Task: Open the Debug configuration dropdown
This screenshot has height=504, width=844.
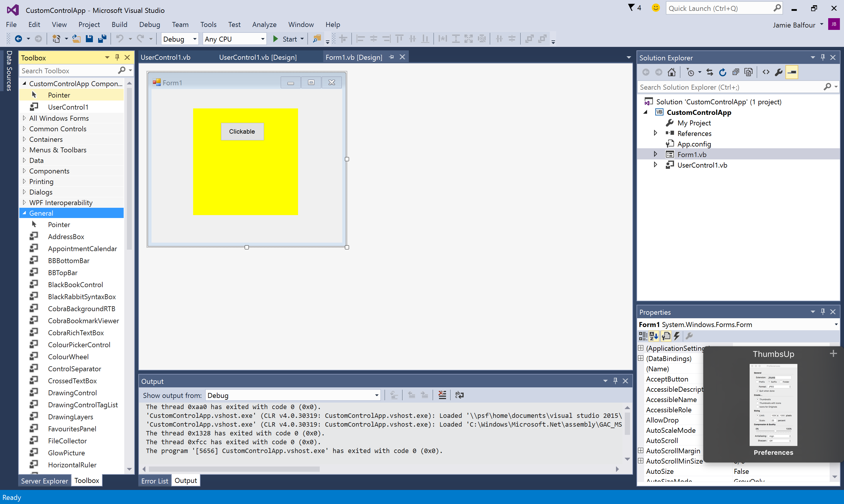Action: (180, 39)
